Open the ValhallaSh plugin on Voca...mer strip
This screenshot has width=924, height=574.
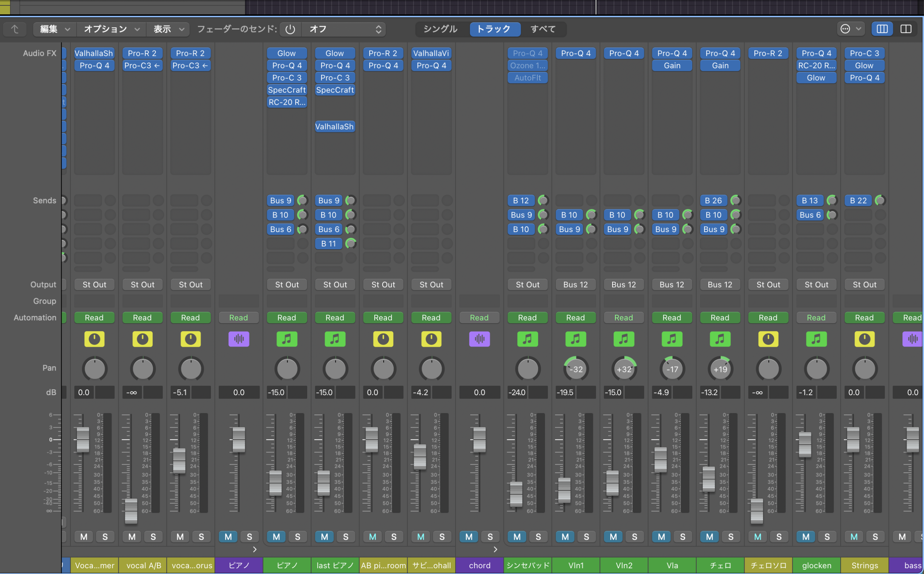coord(94,53)
